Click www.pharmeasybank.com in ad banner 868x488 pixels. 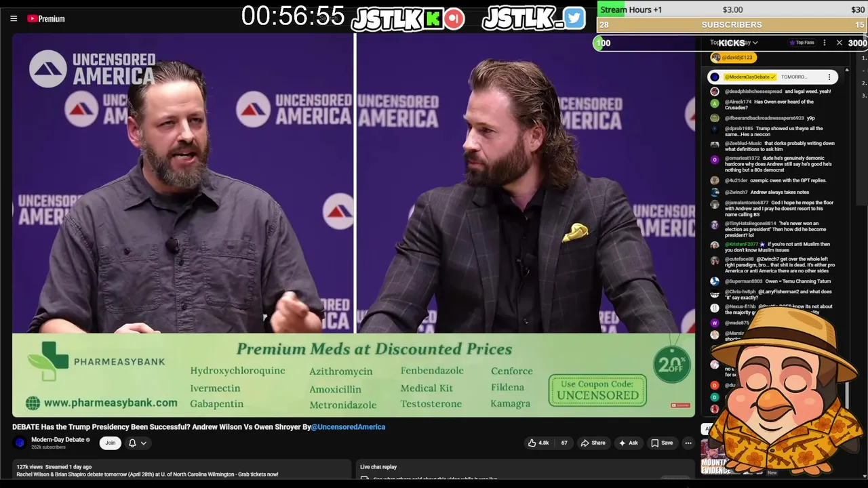[x=111, y=403]
